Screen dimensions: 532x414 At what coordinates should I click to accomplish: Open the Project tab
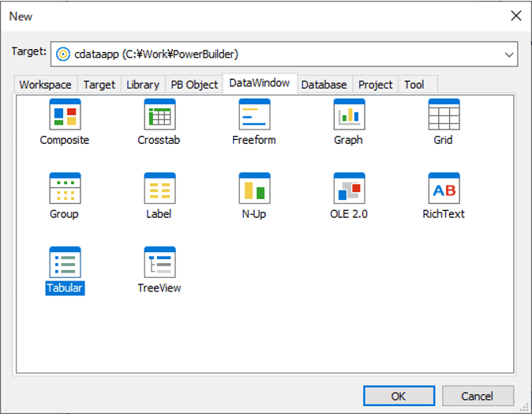pyautogui.click(x=375, y=85)
